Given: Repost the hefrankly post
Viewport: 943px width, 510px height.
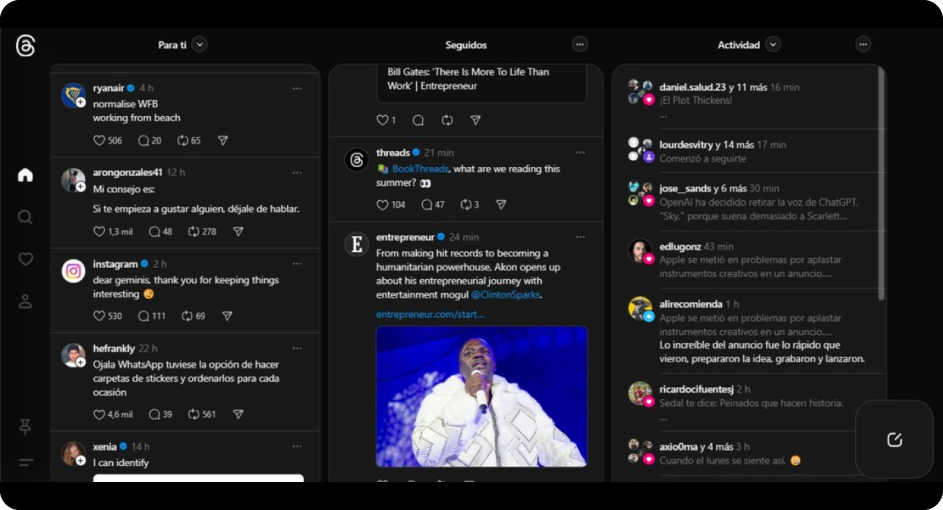Looking at the screenshot, I should (194, 414).
